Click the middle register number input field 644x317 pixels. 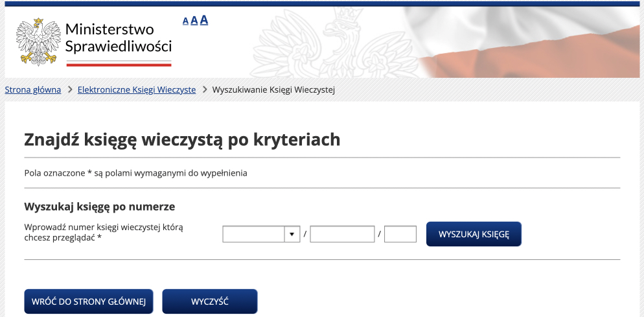(342, 234)
